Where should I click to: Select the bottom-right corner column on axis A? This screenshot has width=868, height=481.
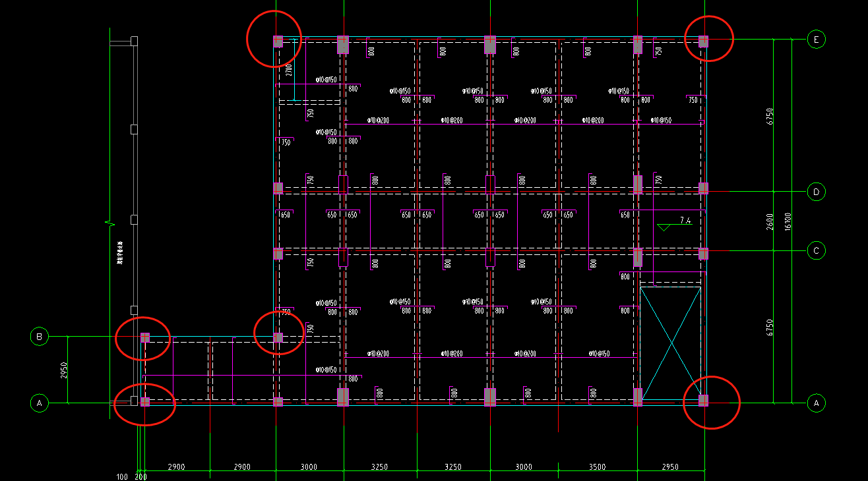coord(703,400)
